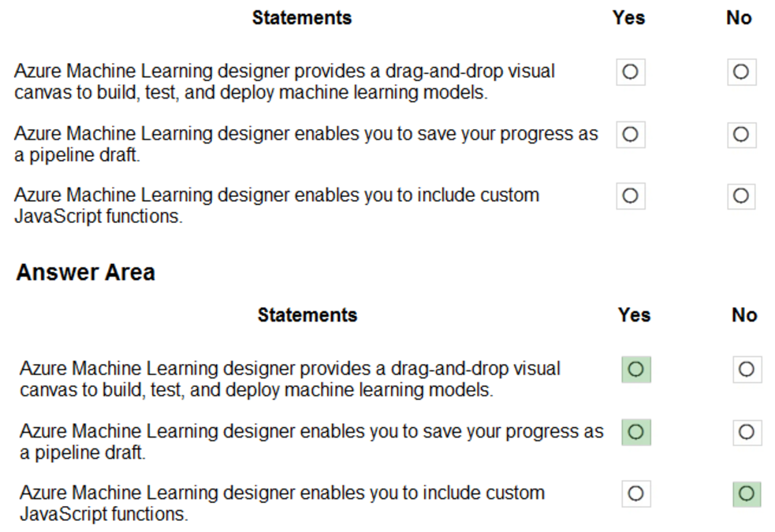This screenshot has width=775, height=532.
Task: Click the Statements header under Answer Area
Action: (307, 315)
